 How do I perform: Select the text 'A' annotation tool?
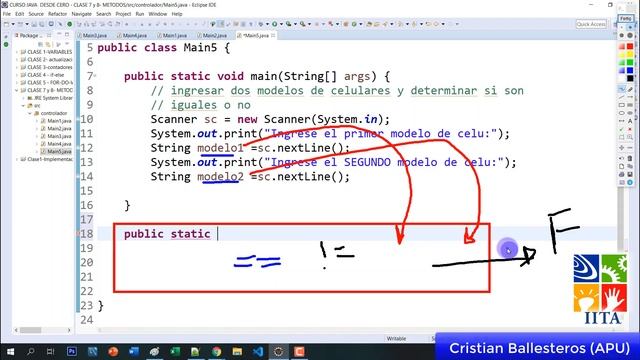pyautogui.click(x=630, y=121)
